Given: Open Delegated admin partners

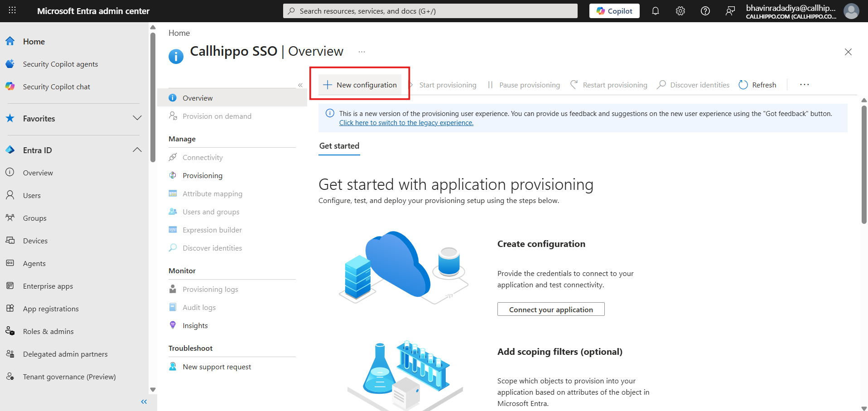Looking at the screenshot, I should 65,354.
